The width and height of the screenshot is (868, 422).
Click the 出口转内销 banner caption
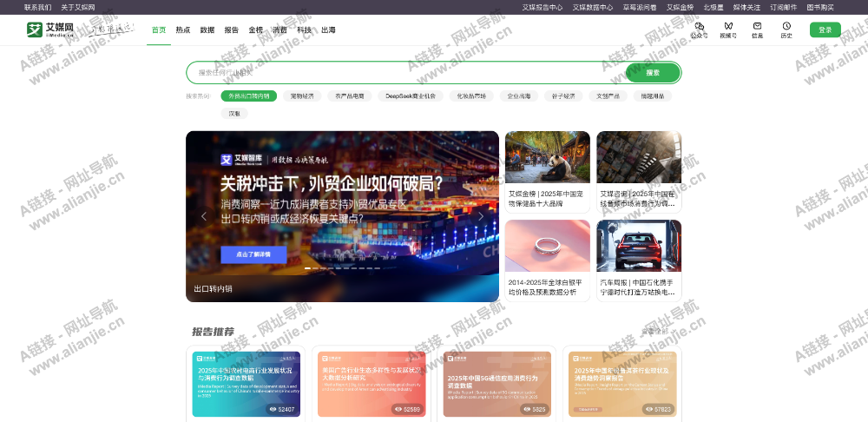coord(214,289)
